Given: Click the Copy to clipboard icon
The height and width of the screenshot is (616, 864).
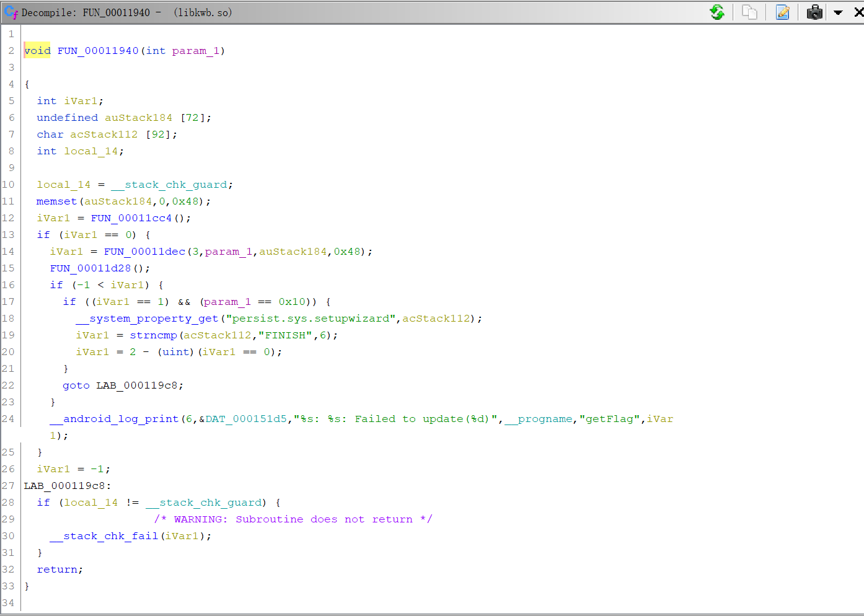Looking at the screenshot, I should [x=749, y=12].
